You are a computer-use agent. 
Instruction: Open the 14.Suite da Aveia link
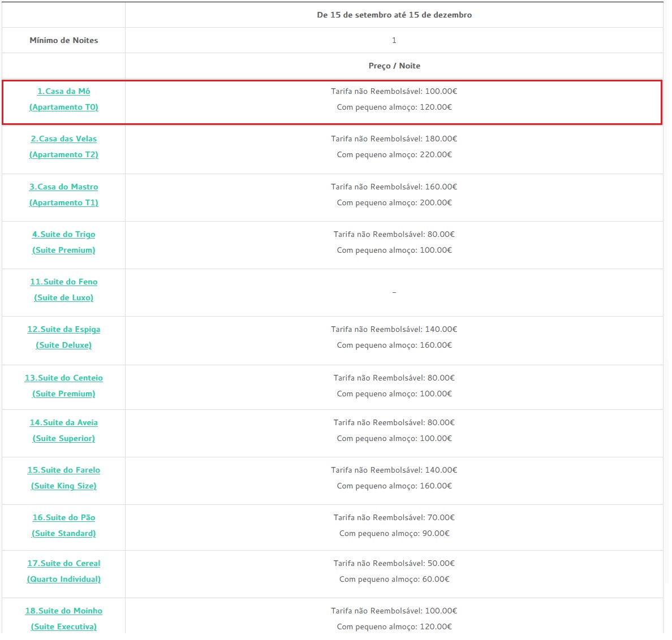(64, 423)
